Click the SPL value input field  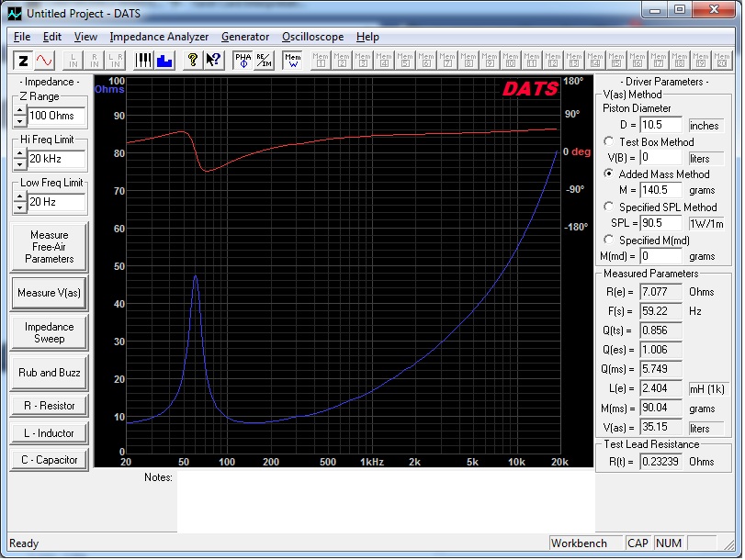tap(660, 223)
